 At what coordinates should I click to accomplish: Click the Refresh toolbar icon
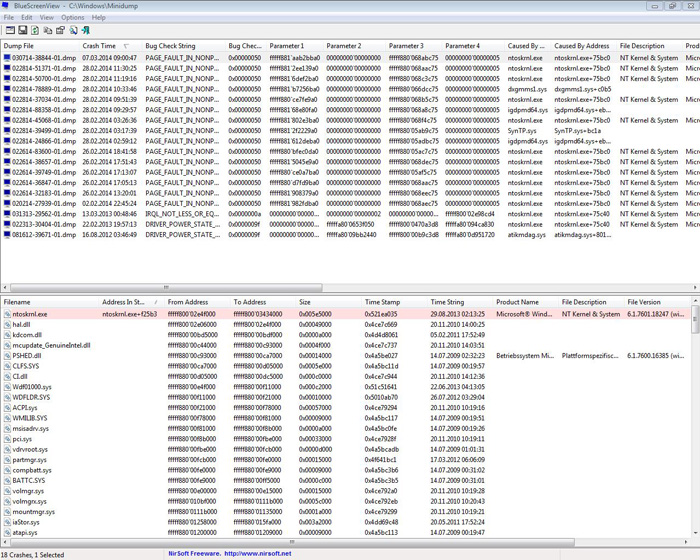tap(36, 31)
